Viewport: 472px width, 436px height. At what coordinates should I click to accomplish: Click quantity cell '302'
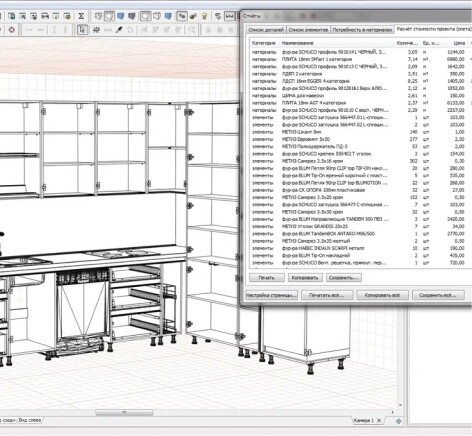tap(413, 161)
